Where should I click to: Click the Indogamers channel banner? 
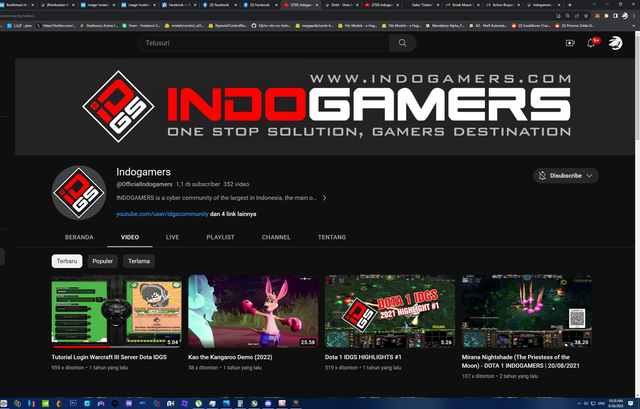[x=325, y=107]
